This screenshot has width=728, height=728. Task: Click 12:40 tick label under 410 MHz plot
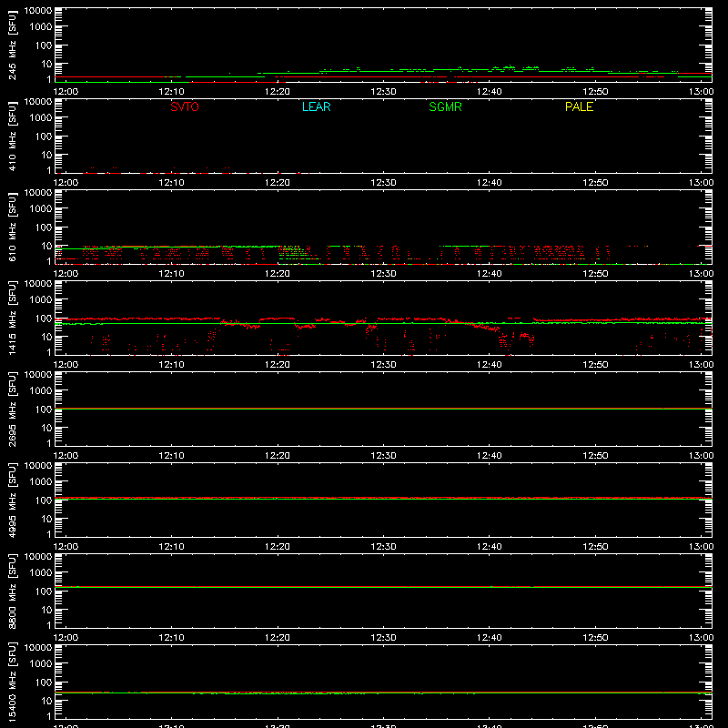click(x=489, y=183)
